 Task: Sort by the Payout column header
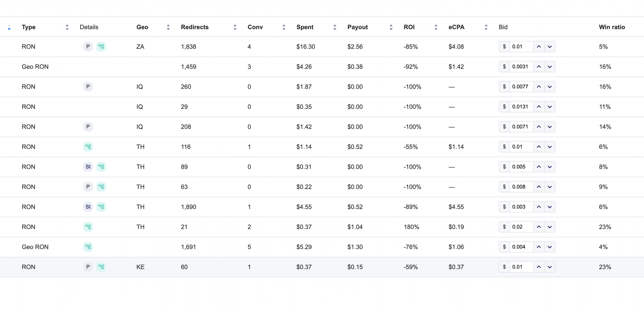click(391, 27)
